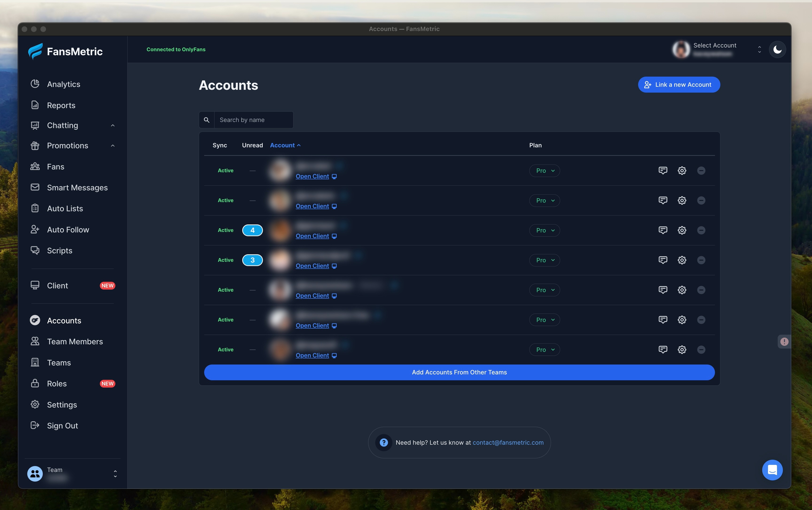
Task: Open Client link for 4-unread account
Action: click(x=316, y=236)
